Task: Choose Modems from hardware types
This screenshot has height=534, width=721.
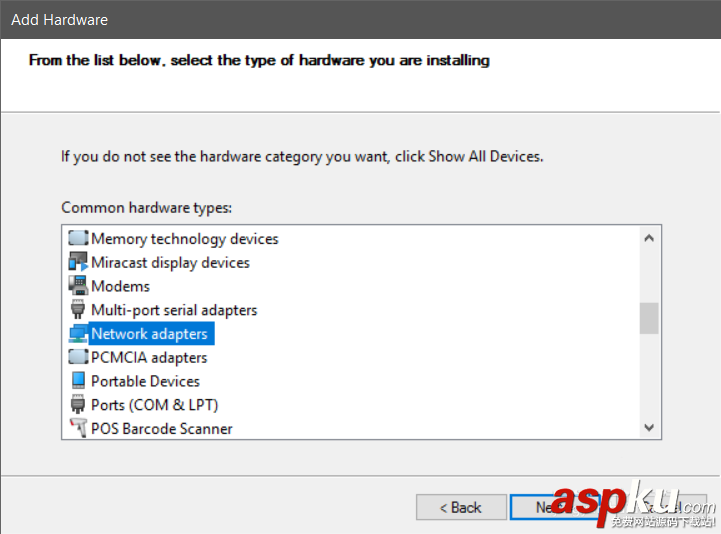Action: click(x=120, y=286)
